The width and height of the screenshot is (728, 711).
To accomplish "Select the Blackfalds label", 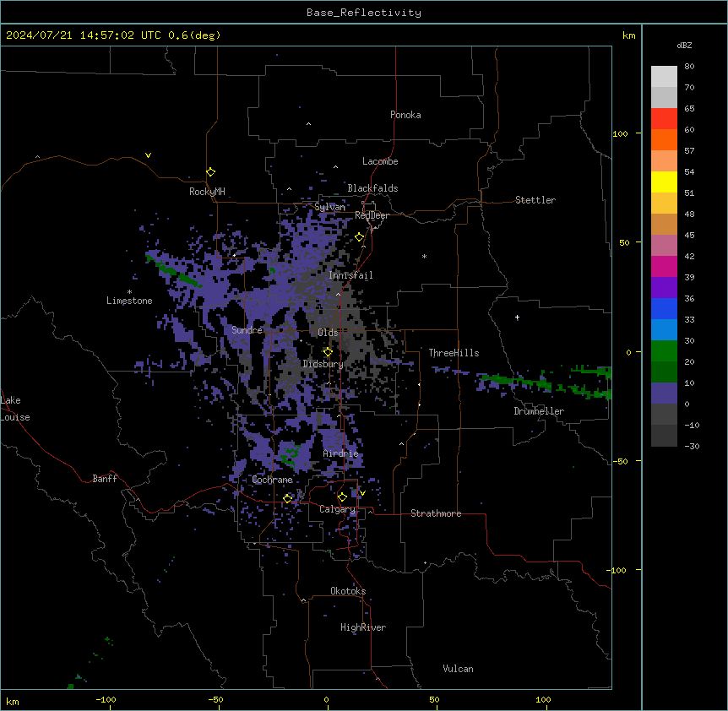I will (x=372, y=188).
